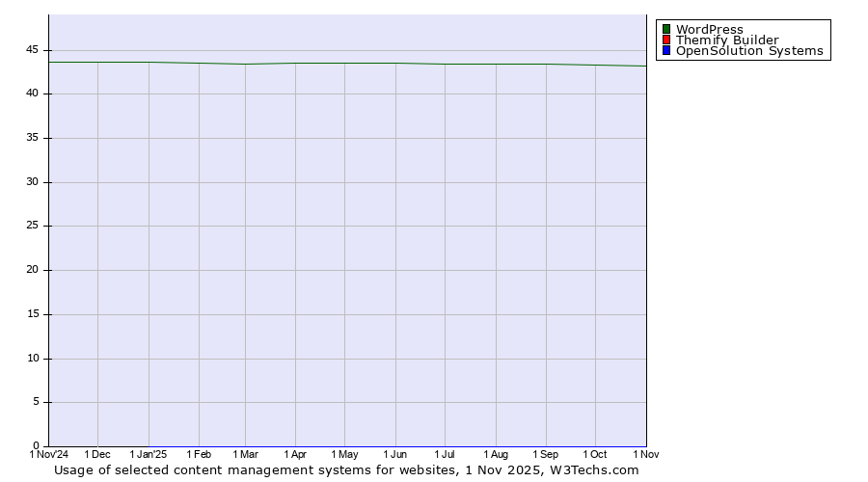Screen dimensions: 868x482
Task: Click the blue OpenSolution Systems legend swatch
Action: pyautogui.click(x=666, y=51)
